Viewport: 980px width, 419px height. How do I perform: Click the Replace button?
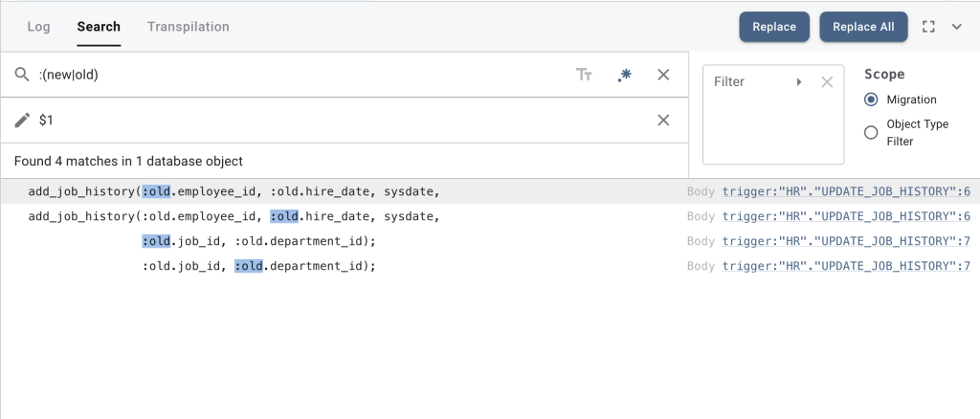774,27
